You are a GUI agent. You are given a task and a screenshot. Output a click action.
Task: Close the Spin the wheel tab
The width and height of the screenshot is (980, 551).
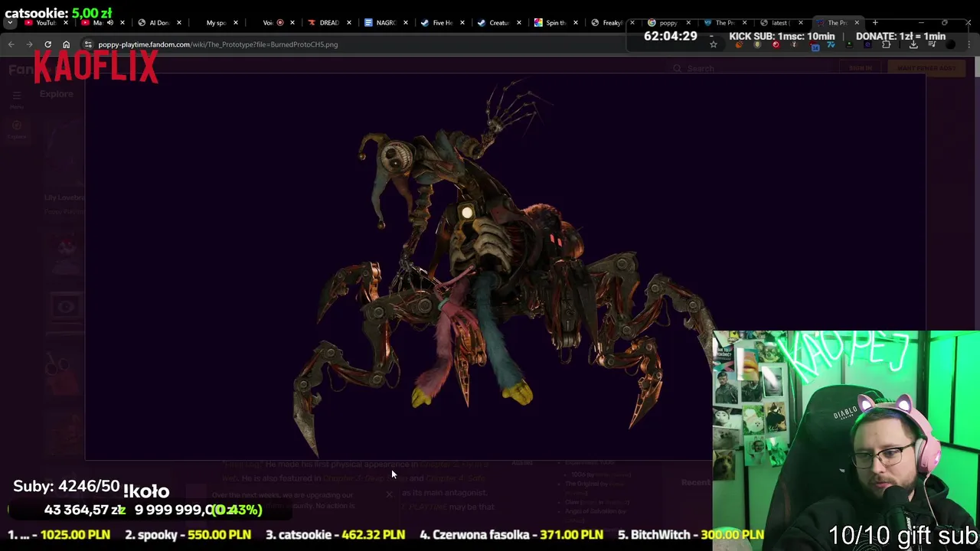575,23
